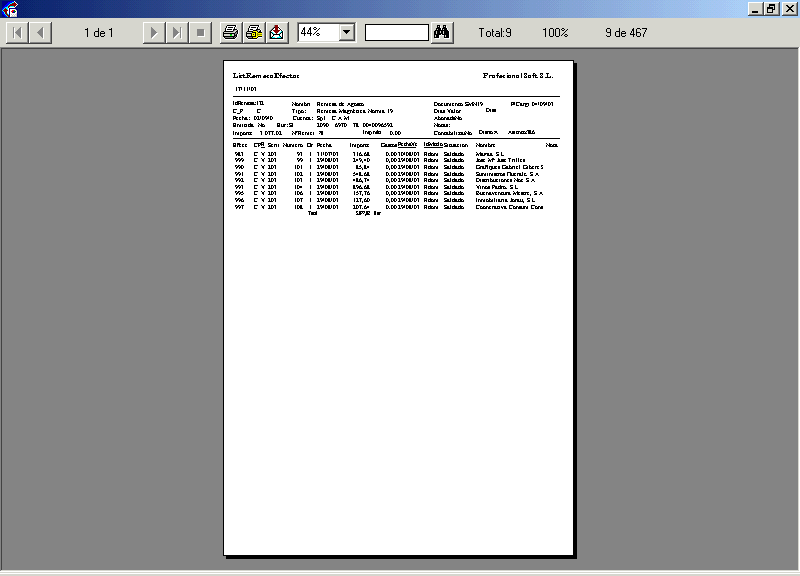This screenshot has width=800, height=576.
Task: Open printer setup from the toolbar
Action: pyautogui.click(x=254, y=33)
